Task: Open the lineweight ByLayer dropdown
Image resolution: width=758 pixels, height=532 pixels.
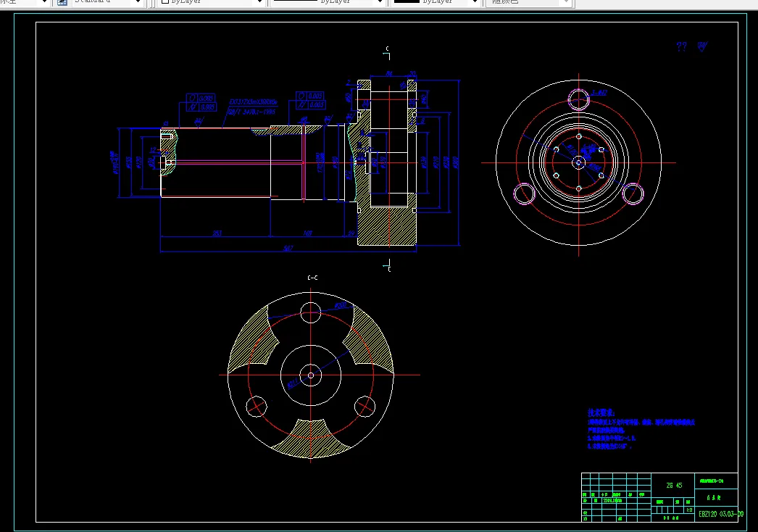Action: tap(473, 2)
